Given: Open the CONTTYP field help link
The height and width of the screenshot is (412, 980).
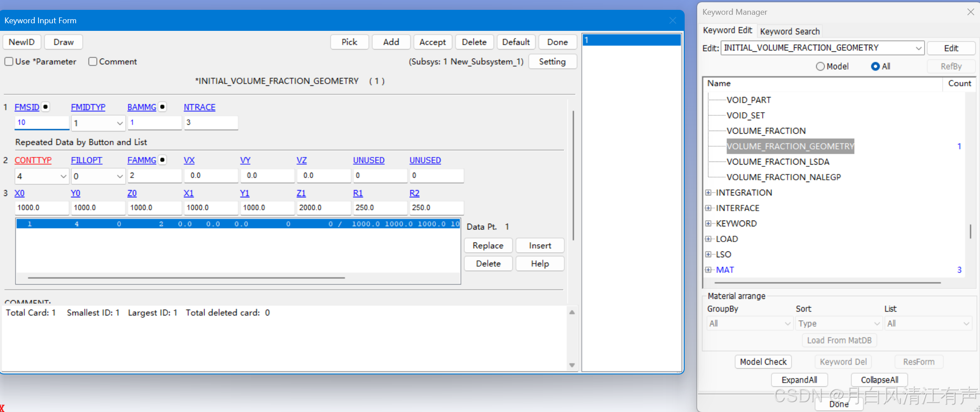Looking at the screenshot, I should click(x=33, y=160).
